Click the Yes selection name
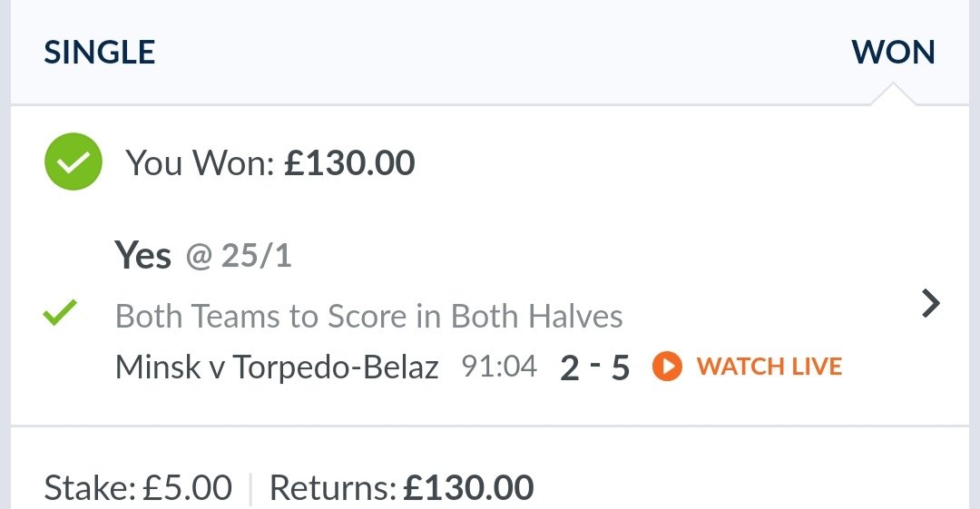Viewport: 980px width, 509px height. click(142, 255)
